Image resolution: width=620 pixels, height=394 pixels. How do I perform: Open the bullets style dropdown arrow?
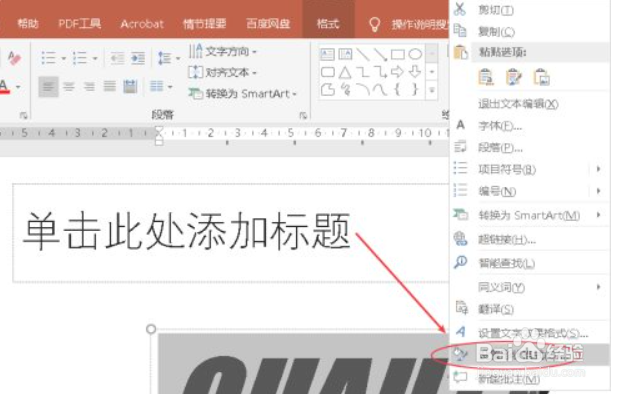tap(63, 59)
